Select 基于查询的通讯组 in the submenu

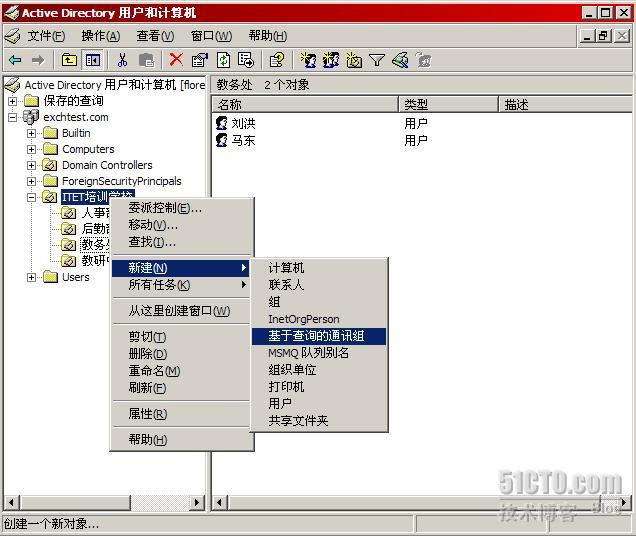point(318,336)
